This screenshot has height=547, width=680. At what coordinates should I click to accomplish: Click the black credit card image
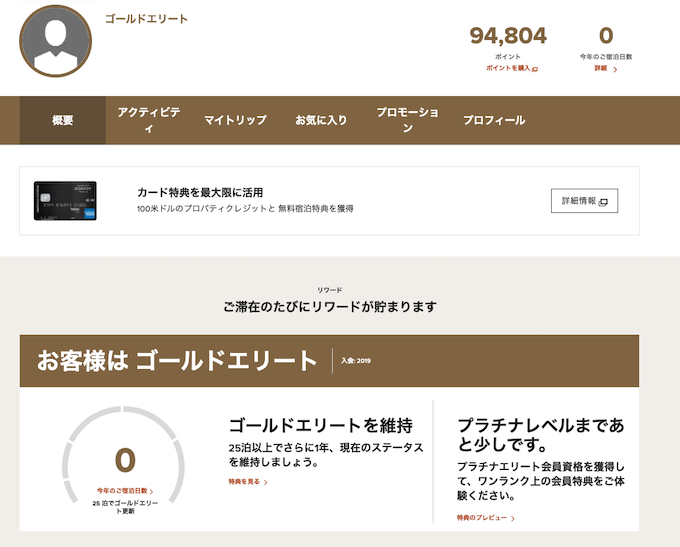pos(65,201)
